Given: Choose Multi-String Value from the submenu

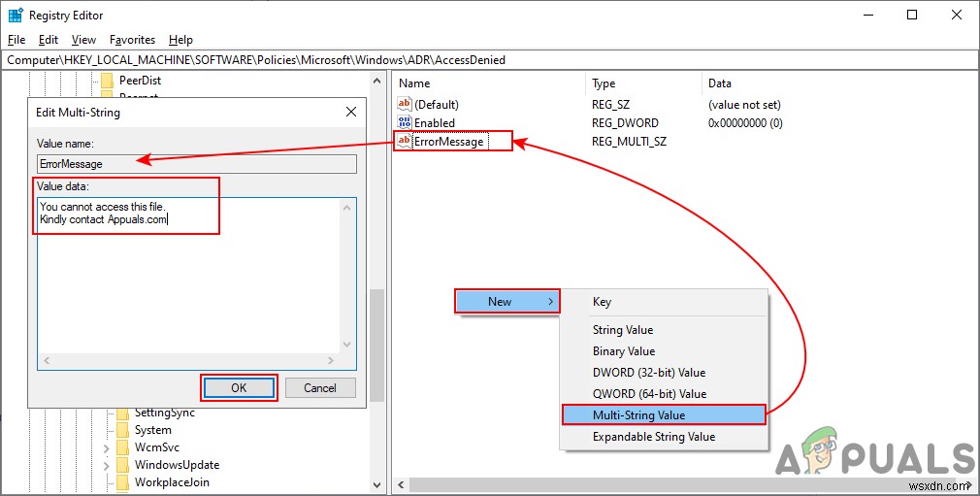Looking at the screenshot, I should (664, 414).
